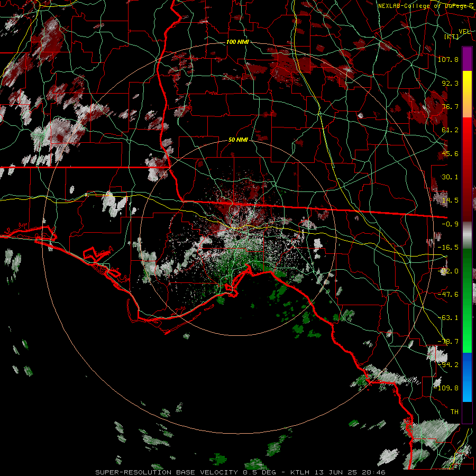The width and height of the screenshot is (476, 476).
Task: Click the VEL legend title
Action: 464,31
